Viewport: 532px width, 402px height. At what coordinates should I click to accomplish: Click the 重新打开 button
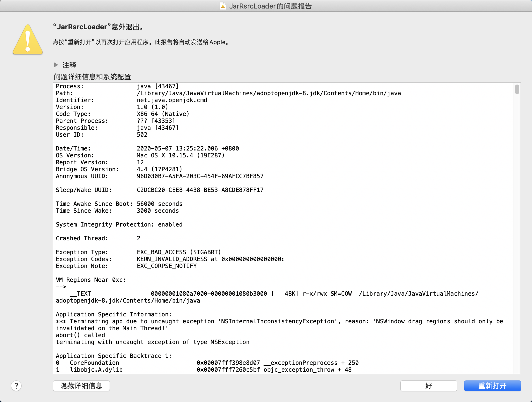(x=492, y=386)
